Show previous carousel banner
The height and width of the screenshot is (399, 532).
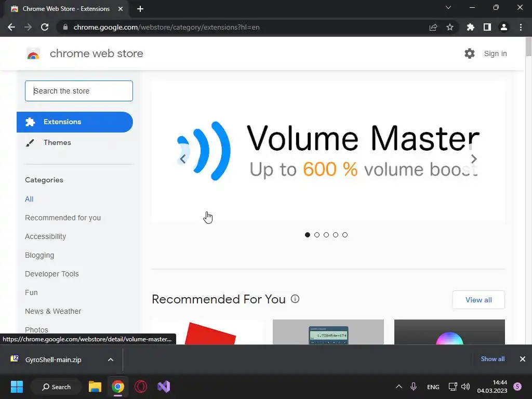click(183, 159)
